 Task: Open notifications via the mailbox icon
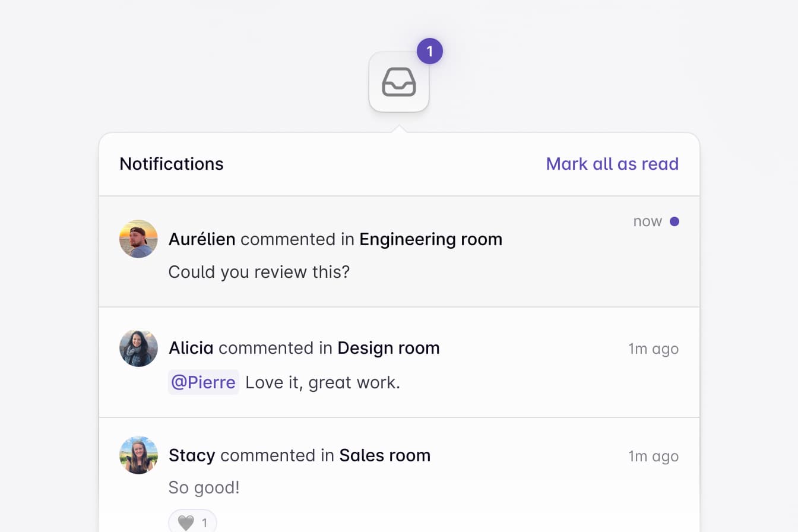tap(399, 82)
